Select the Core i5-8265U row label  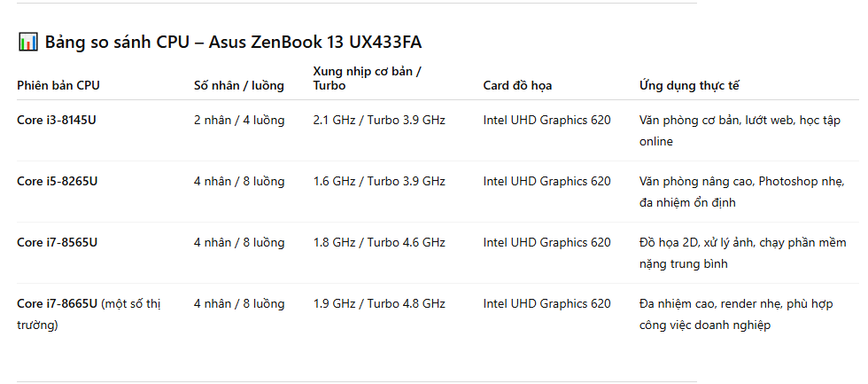point(57,181)
